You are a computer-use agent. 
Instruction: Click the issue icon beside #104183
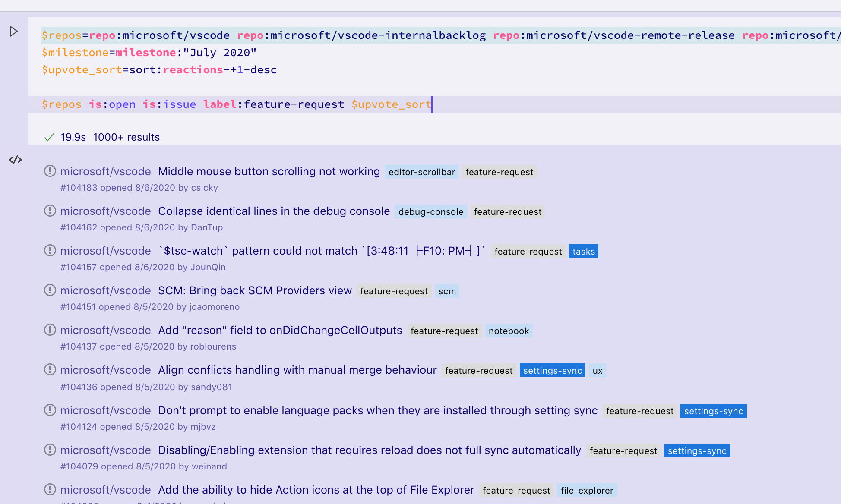(x=50, y=171)
